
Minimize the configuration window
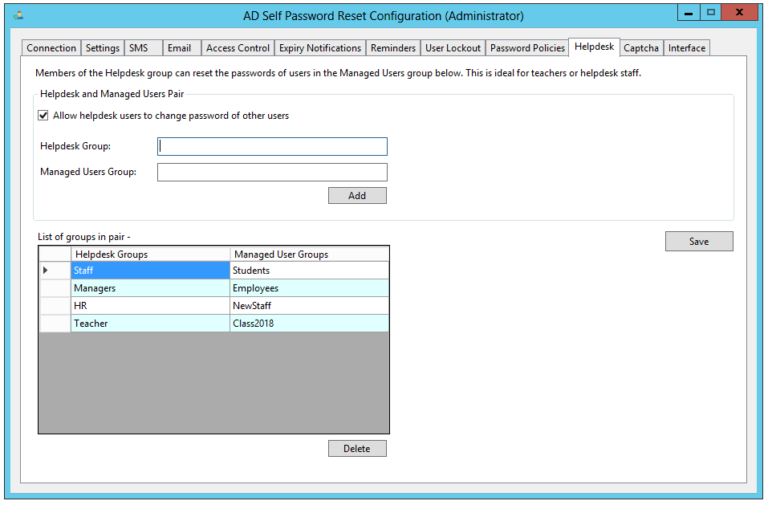[688, 13]
